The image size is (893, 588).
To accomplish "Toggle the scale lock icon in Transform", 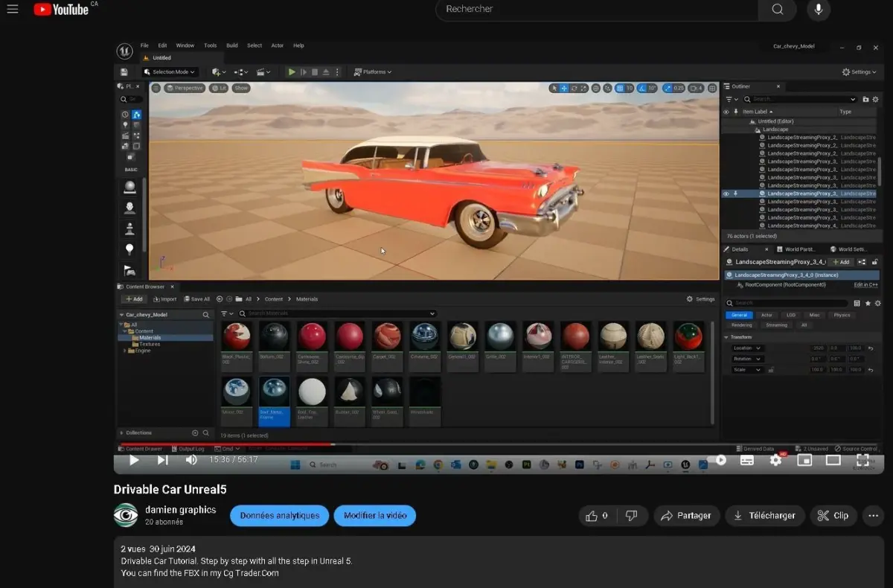I will (771, 370).
